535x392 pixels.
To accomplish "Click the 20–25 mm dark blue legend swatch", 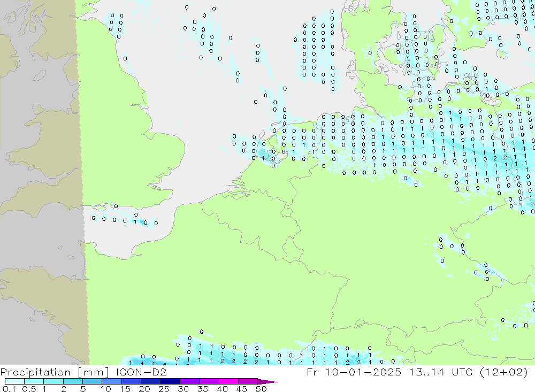I will pyautogui.click(x=151, y=381).
